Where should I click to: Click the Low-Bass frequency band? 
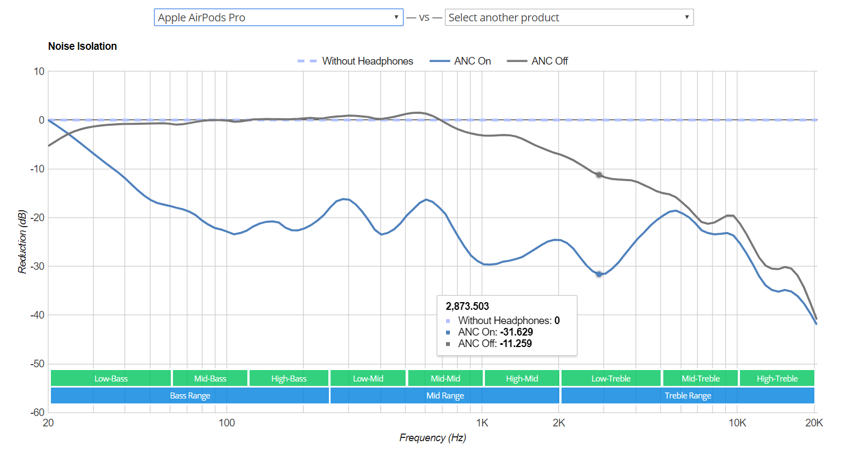(x=111, y=378)
